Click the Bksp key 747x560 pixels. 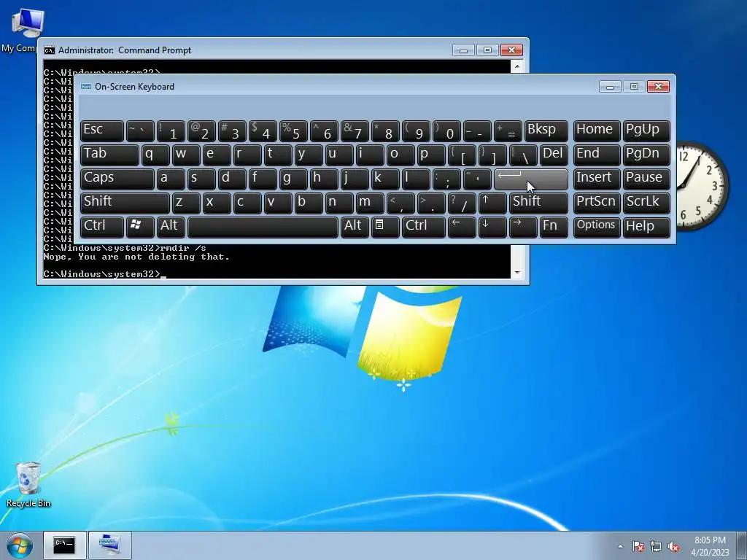coord(546,131)
